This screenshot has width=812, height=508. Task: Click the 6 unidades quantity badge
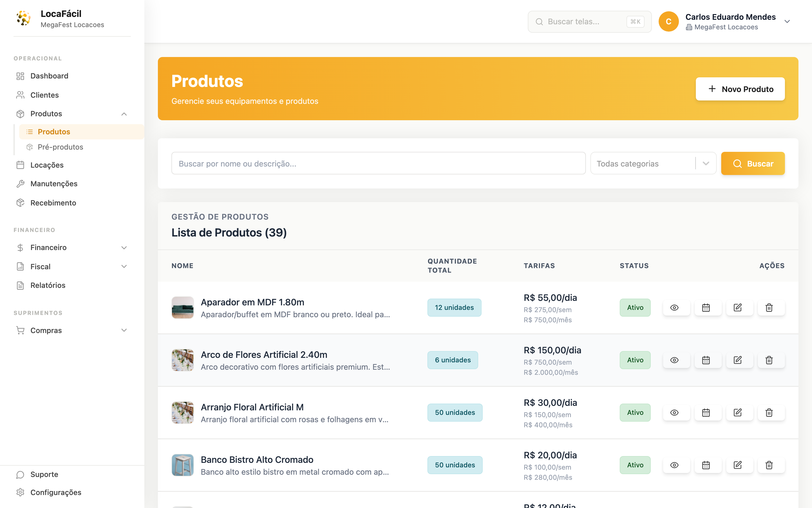453,360
